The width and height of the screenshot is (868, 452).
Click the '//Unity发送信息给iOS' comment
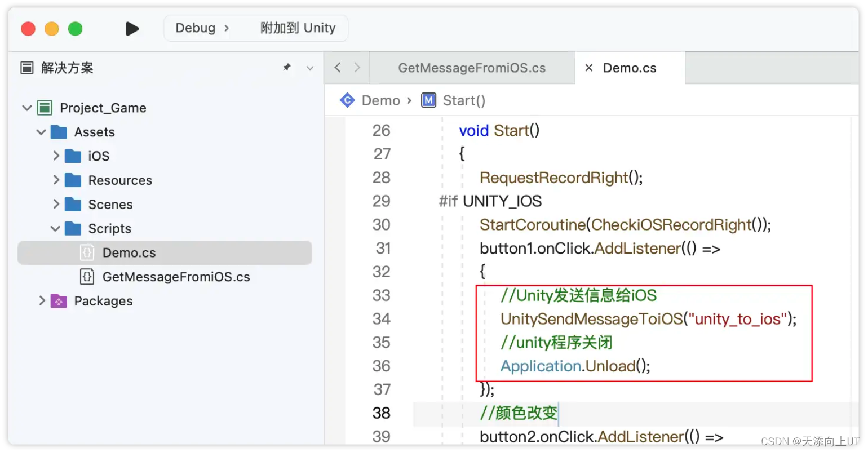coord(579,295)
